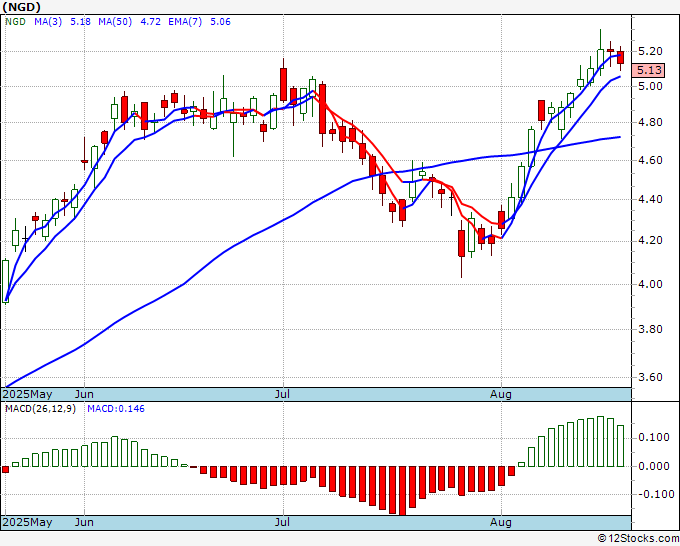Click the MA(50) legend label
Viewport: 680px width, 546px height.
tap(115, 22)
